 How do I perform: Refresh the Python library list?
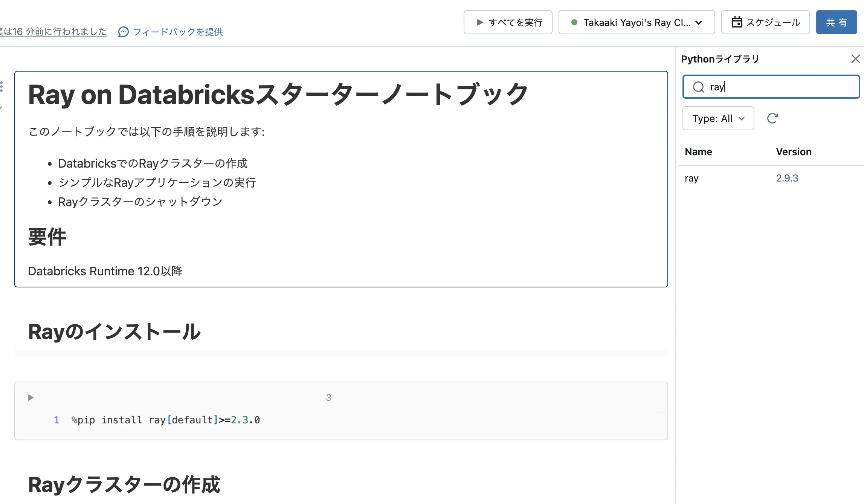click(772, 119)
